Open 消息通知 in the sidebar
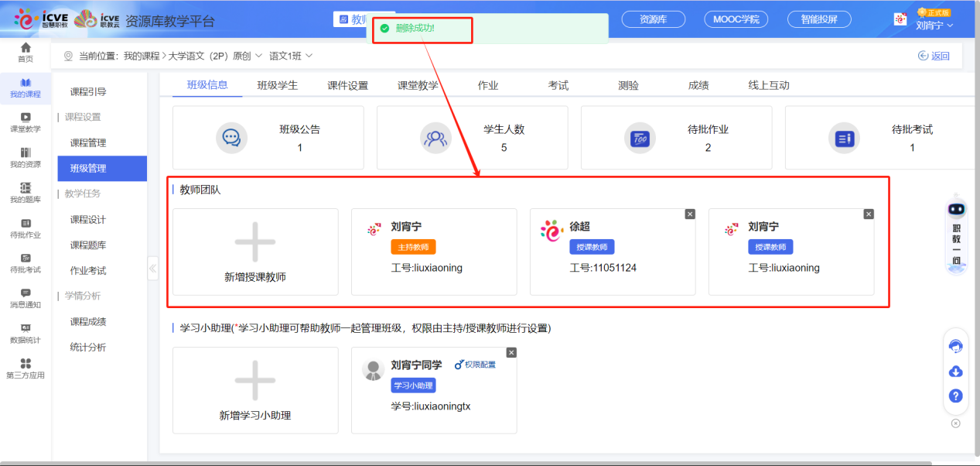This screenshot has height=466, width=980. (x=26, y=298)
